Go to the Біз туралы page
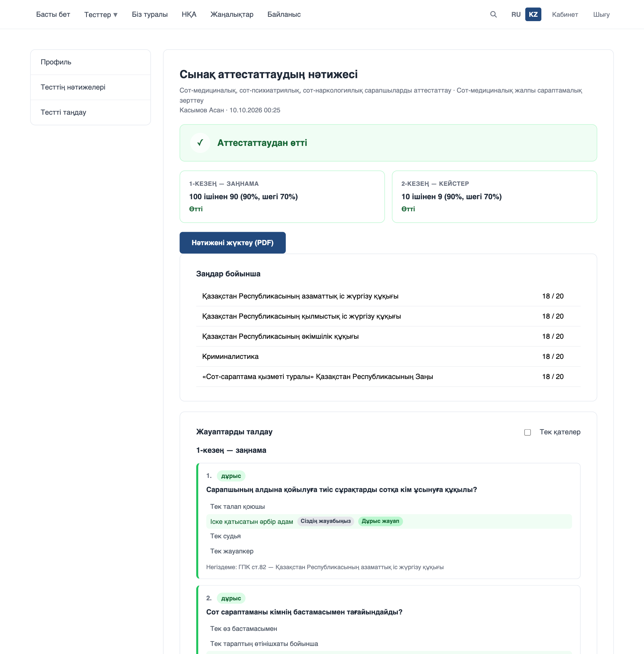Image resolution: width=644 pixels, height=654 pixels. [x=150, y=14]
